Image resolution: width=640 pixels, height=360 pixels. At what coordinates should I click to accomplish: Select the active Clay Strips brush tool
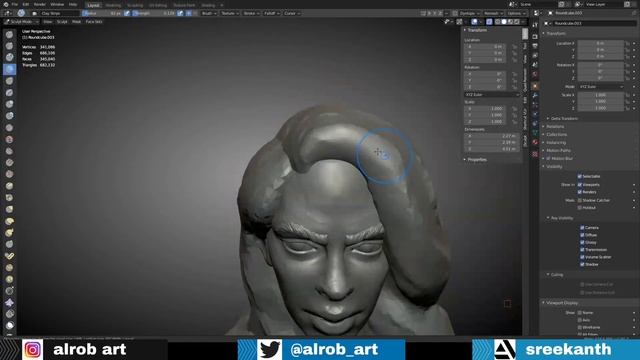[9, 69]
